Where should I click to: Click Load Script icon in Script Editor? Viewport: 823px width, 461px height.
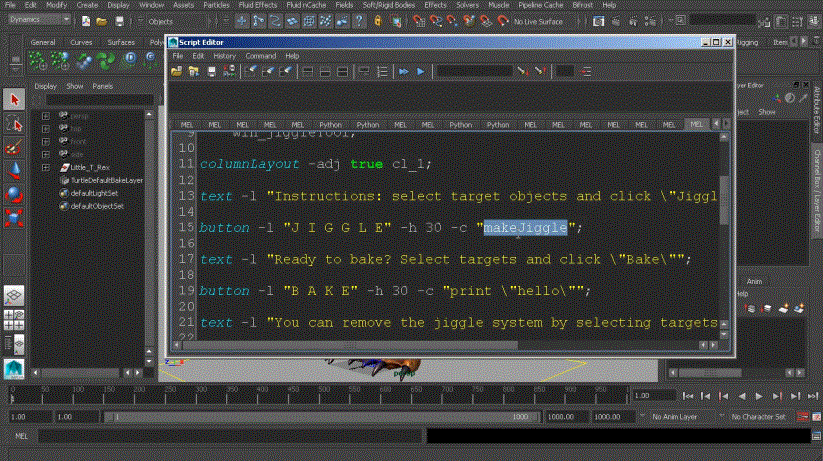pos(177,71)
